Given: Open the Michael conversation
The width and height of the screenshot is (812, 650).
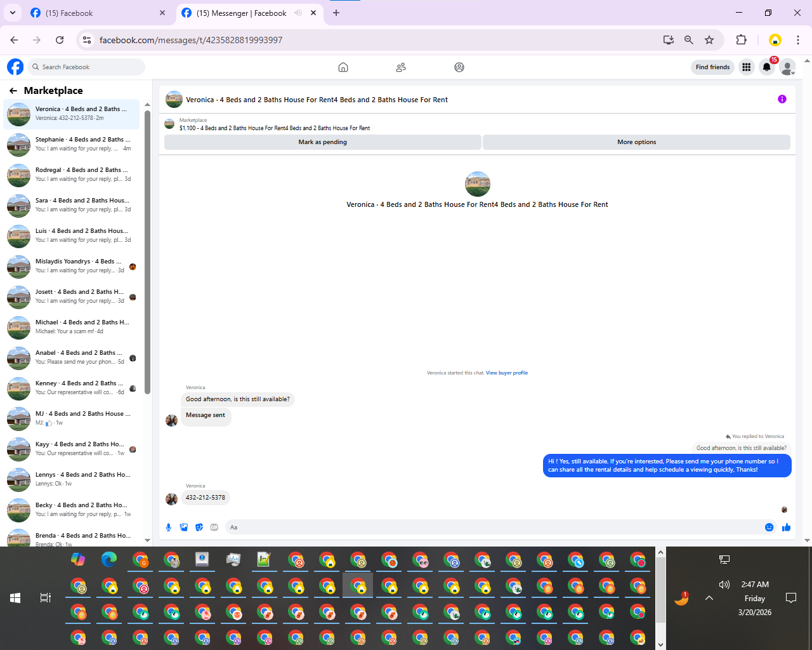Looking at the screenshot, I should tap(72, 328).
